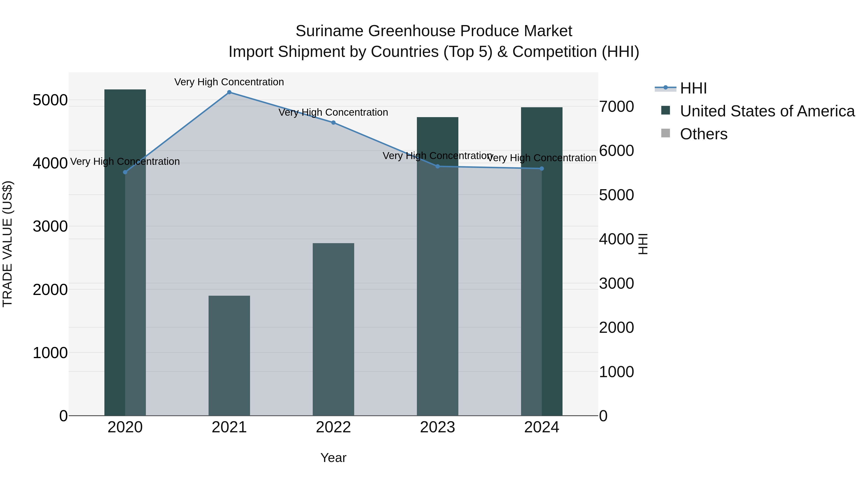Click the 2000 tick on HHI axis
Viewport: 868px width, 488px height.
(617, 327)
